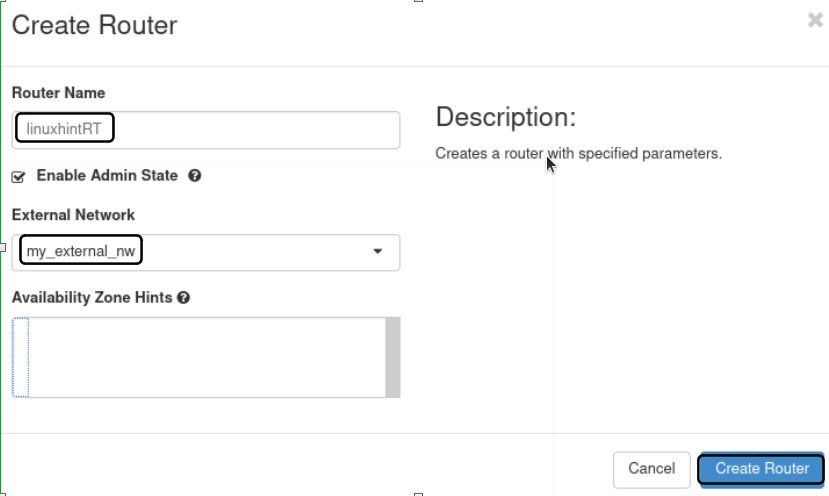
Task: Click the Router Name input field
Action: [x=250, y=129]
